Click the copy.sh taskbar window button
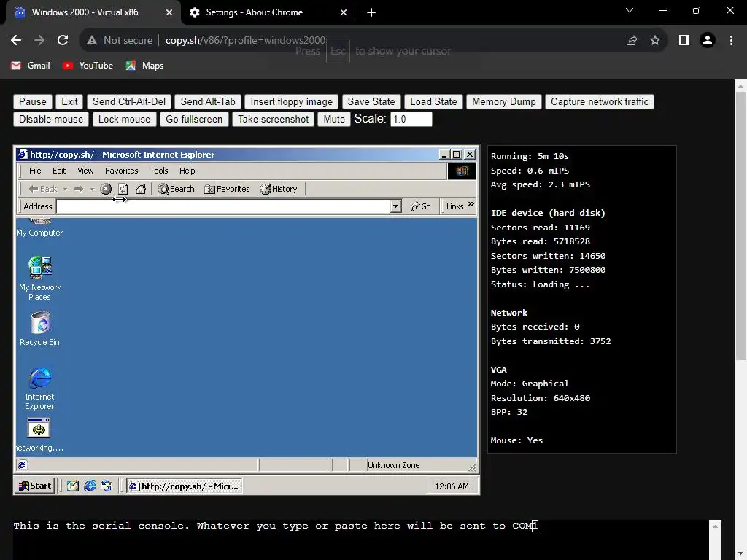The image size is (747, 560). tap(185, 486)
